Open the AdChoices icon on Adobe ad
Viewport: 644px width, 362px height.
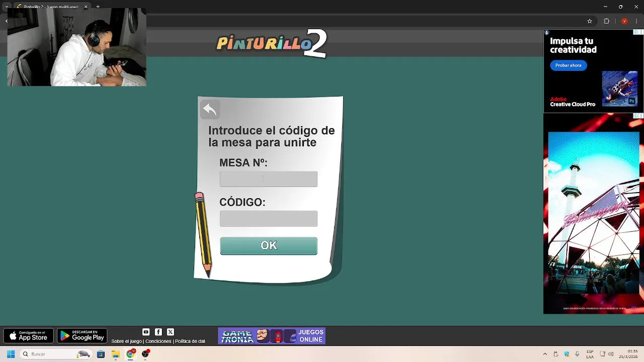point(636,32)
